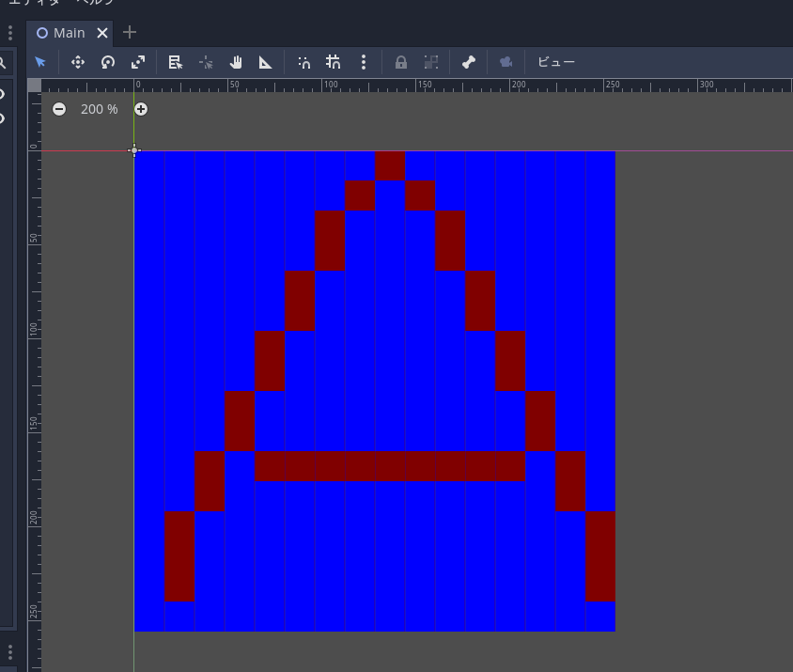The image size is (793, 672).
Task: Switch to the Scale Mode tool
Action: pyautogui.click(x=138, y=62)
